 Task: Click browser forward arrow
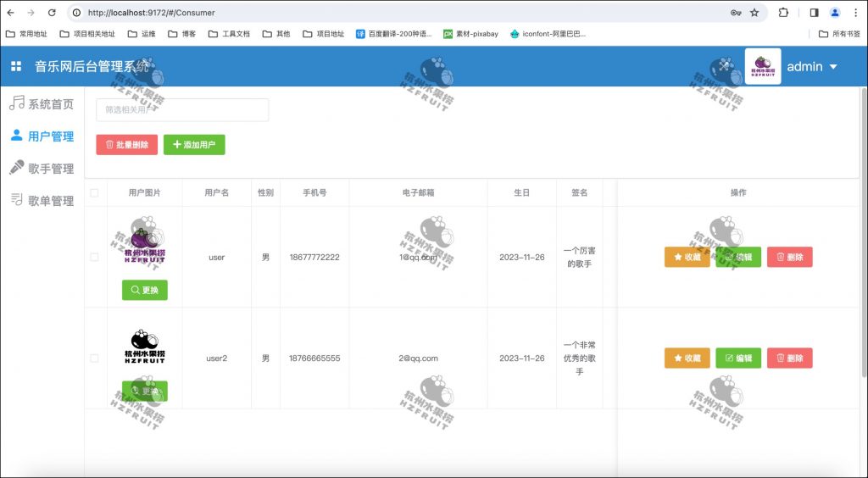coord(31,13)
